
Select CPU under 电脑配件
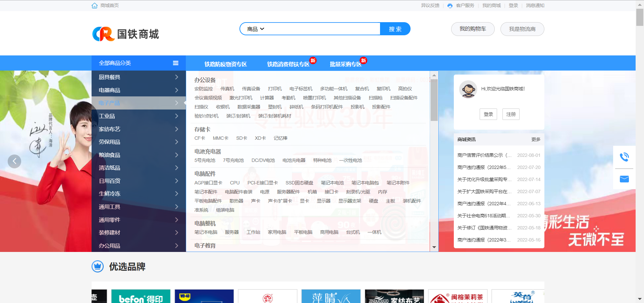click(235, 183)
